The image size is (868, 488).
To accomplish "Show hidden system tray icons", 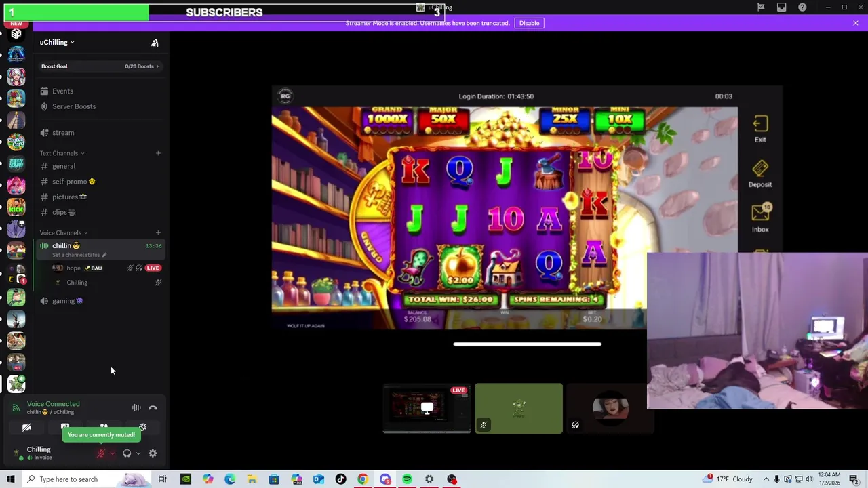I will (766, 479).
